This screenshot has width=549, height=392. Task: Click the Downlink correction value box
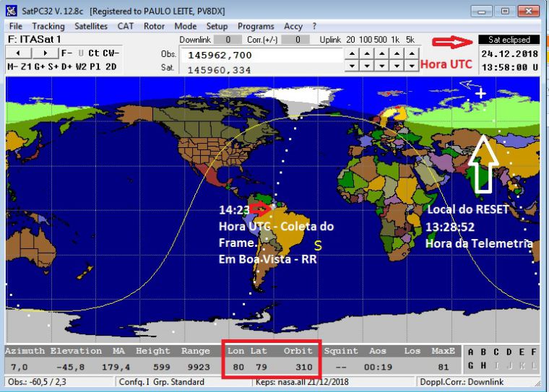[228, 40]
